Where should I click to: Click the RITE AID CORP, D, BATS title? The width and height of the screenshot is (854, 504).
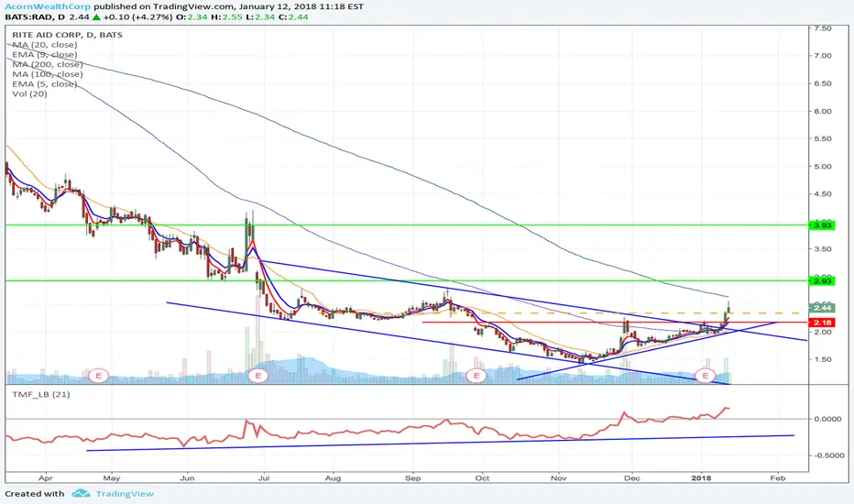(x=67, y=35)
